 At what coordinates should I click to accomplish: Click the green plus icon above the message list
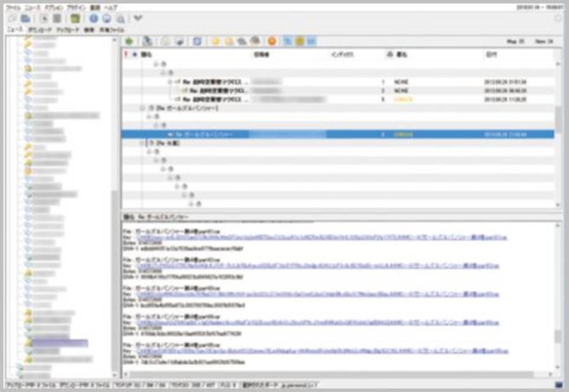129,41
